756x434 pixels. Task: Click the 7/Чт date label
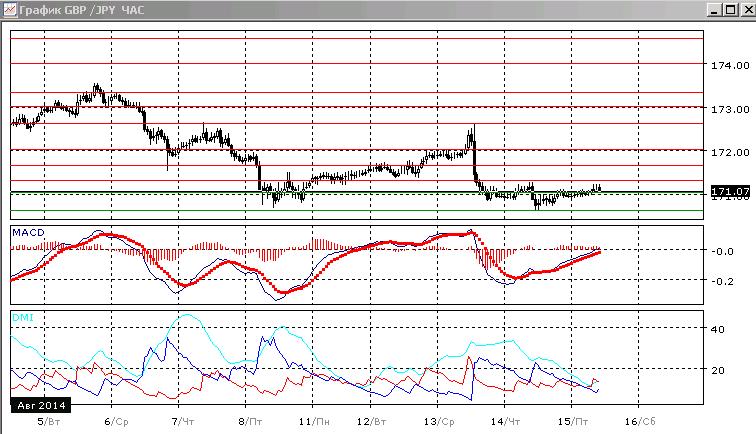[183, 422]
